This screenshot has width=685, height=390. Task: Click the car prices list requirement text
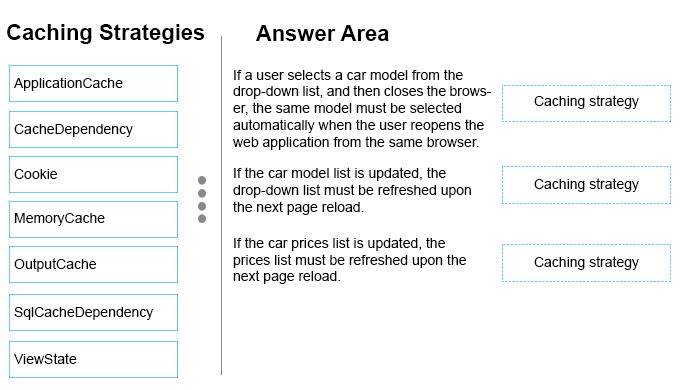click(349, 260)
